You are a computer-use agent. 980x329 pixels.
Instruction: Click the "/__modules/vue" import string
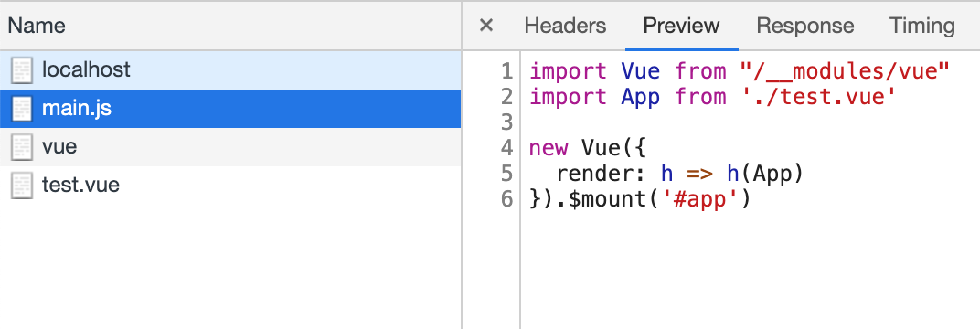point(845,71)
